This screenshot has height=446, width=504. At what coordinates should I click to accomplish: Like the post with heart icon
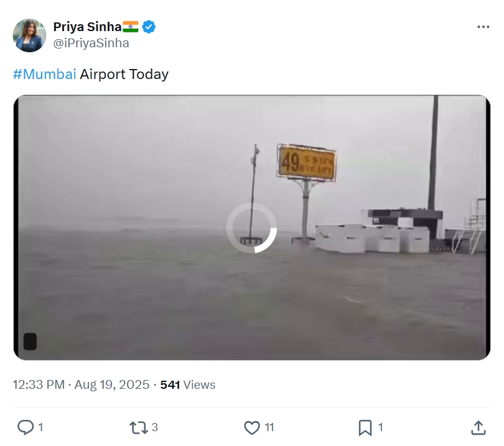click(x=252, y=428)
